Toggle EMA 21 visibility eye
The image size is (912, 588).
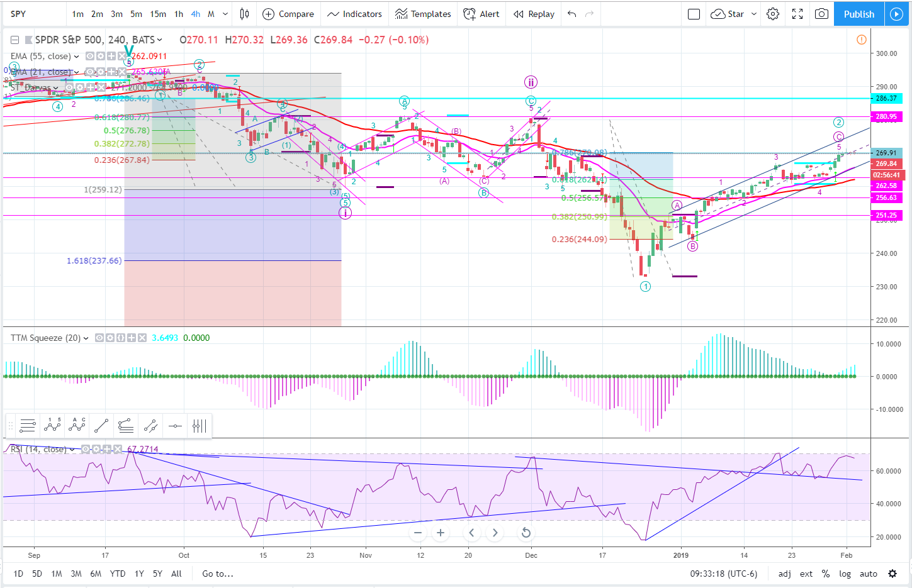click(89, 72)
